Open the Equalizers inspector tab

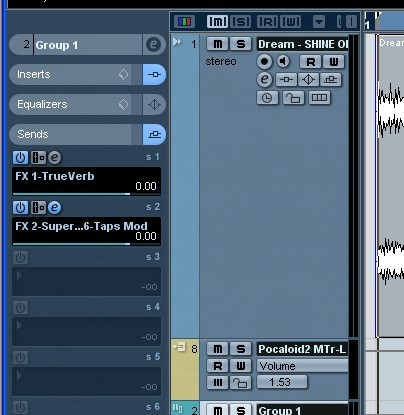(x=70, y=104)
